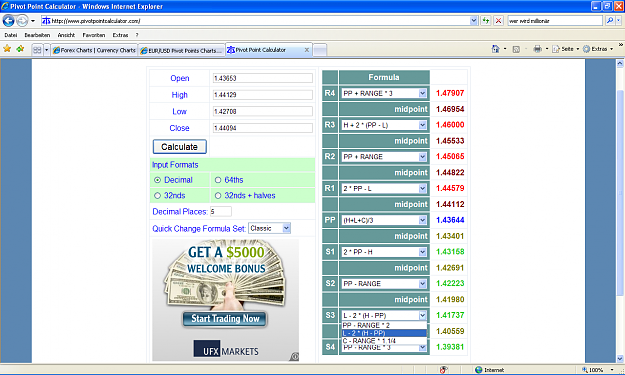Screen dimensions: 625x375
Task: Click the search magnifier icon
Action: tap(609, 21)
